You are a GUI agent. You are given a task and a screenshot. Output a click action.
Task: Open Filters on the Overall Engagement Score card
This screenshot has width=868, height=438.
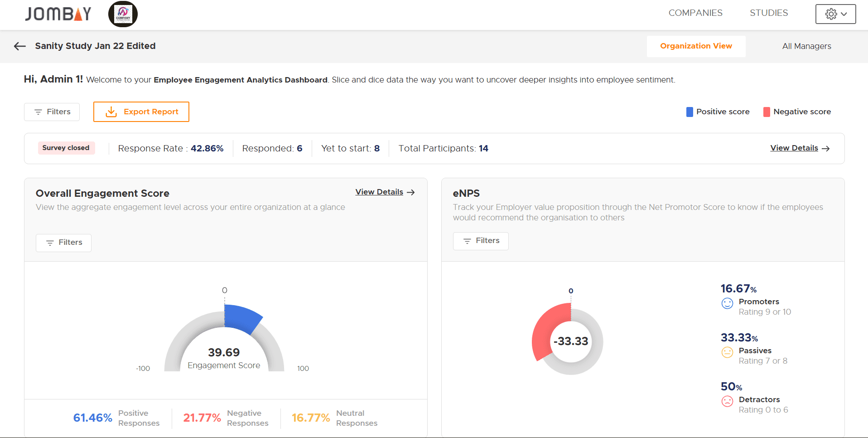click(63, 243)
